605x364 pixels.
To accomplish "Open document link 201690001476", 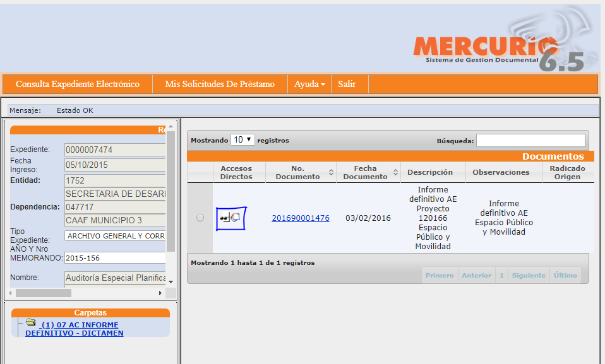I will coord(300,218).
